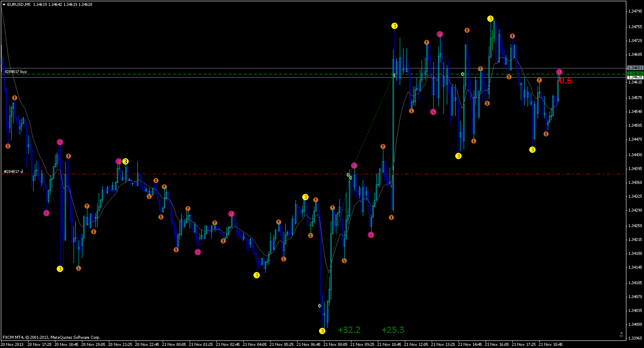Screen dimensions: 644x348
Task: Click the "20 Nov 2013" time axis label
Action: click(12, 345)
